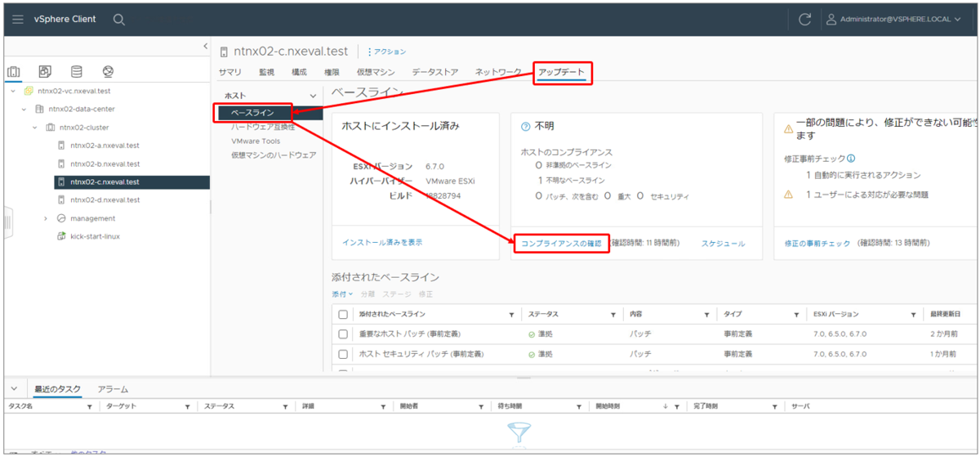
Task: Collapse the ホスト section chevron
Action: click(x=313, y=96)
